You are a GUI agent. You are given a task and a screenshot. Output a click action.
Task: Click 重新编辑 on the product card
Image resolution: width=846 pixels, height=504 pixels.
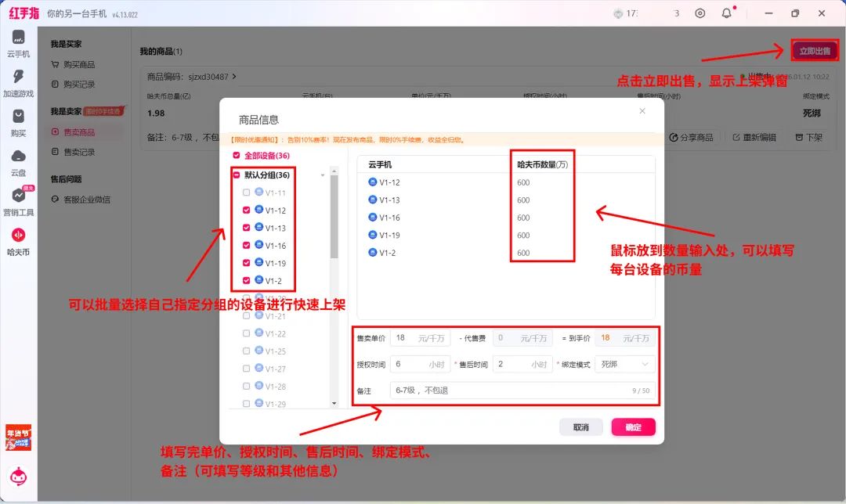pos(754,138)
